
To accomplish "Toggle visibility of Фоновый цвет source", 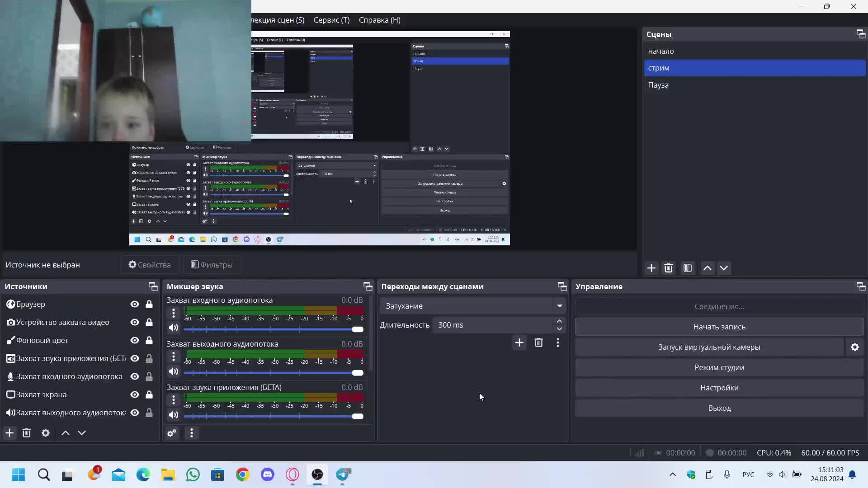I will click(x=134, y=340).
